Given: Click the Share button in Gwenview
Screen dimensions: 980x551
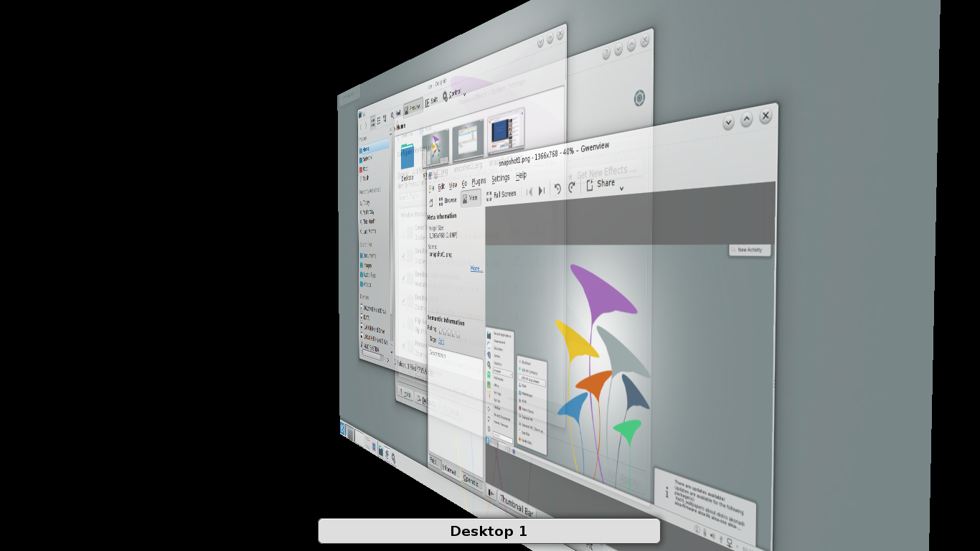Looking at the screenshot, I should pos(601,184).
